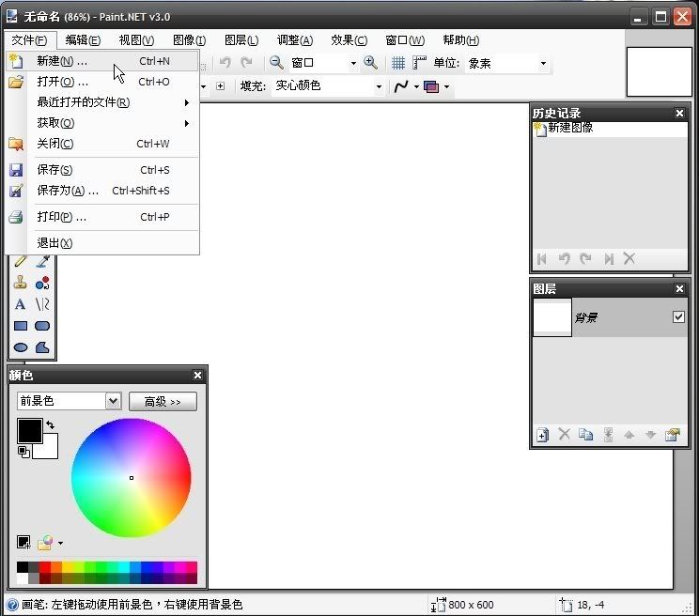This screenshot has width=699, height=616.
Task: Duplicate the layer in the Layers panel
Action: [585, 434]
